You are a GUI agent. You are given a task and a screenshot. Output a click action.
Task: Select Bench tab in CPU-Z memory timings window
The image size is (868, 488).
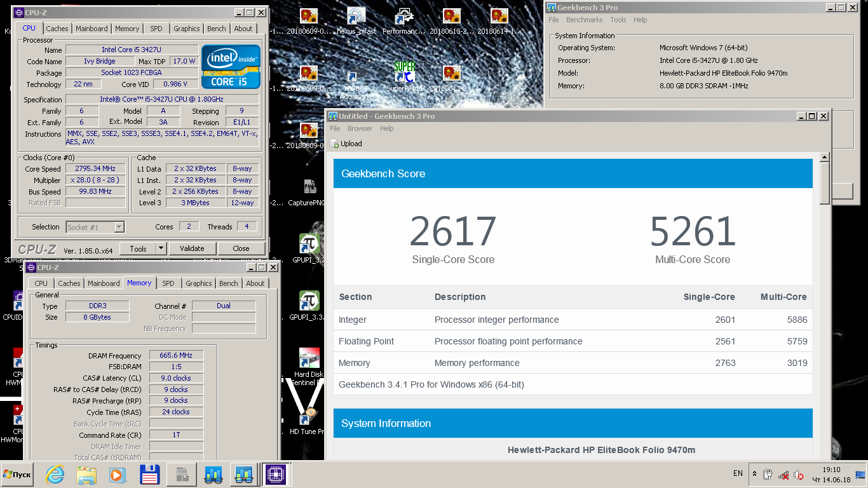pos(229,283)
